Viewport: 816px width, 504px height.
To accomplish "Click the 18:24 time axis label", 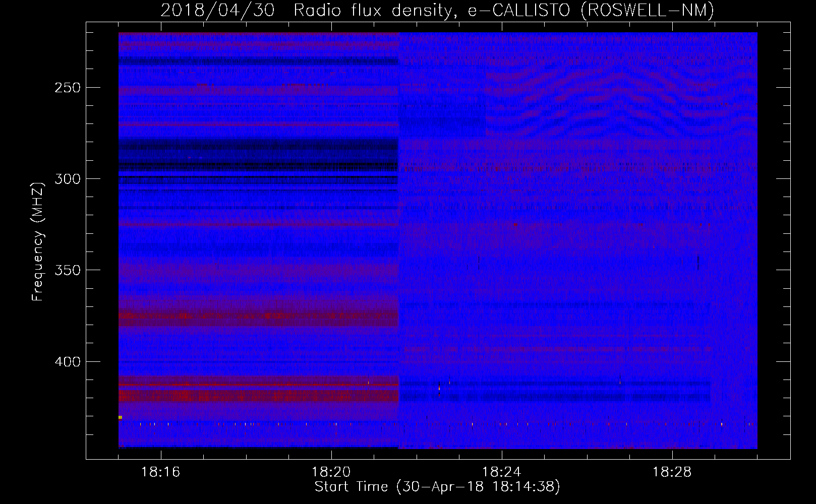I will (501, 472).
